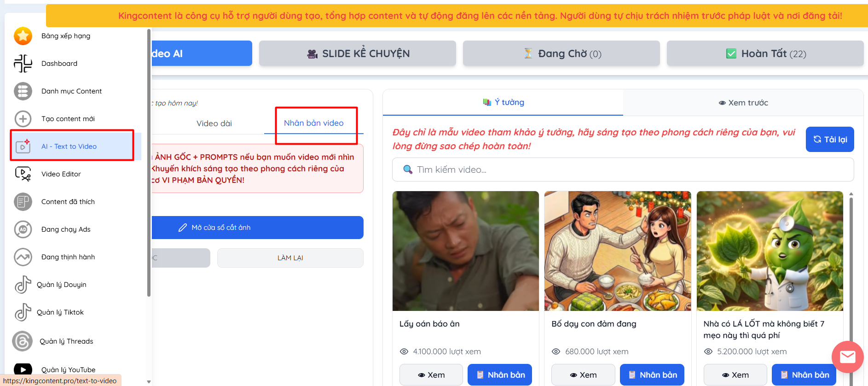Open the Hoàn Tất (22) tab
The image size is (868, 386).
tap(765, 53)
